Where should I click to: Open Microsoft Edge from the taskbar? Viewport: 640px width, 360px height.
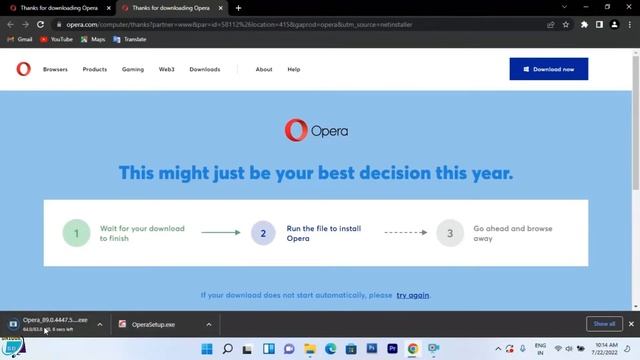330,349
